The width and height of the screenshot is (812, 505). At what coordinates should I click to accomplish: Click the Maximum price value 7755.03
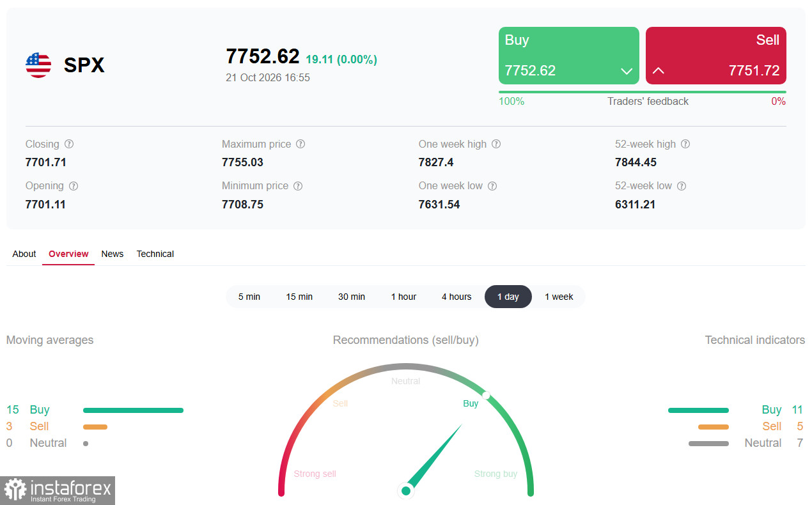tap(242, 162)
